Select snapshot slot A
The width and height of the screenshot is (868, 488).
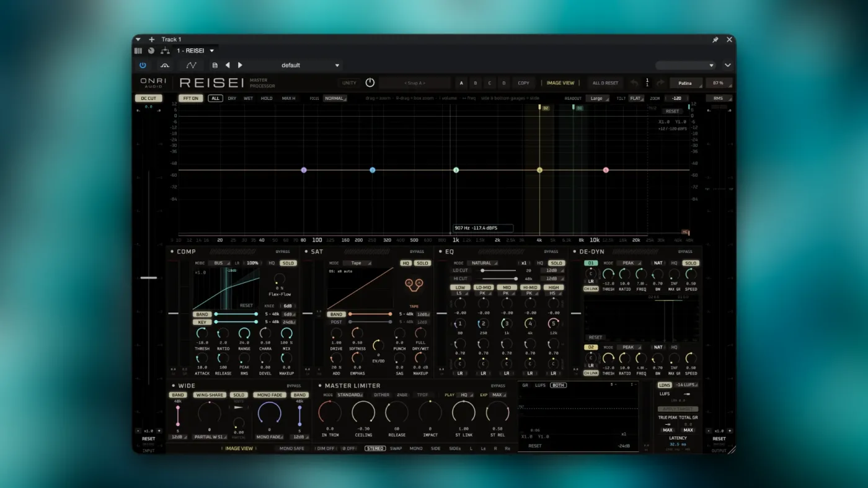pyautogui.click(x=461, y=83)
